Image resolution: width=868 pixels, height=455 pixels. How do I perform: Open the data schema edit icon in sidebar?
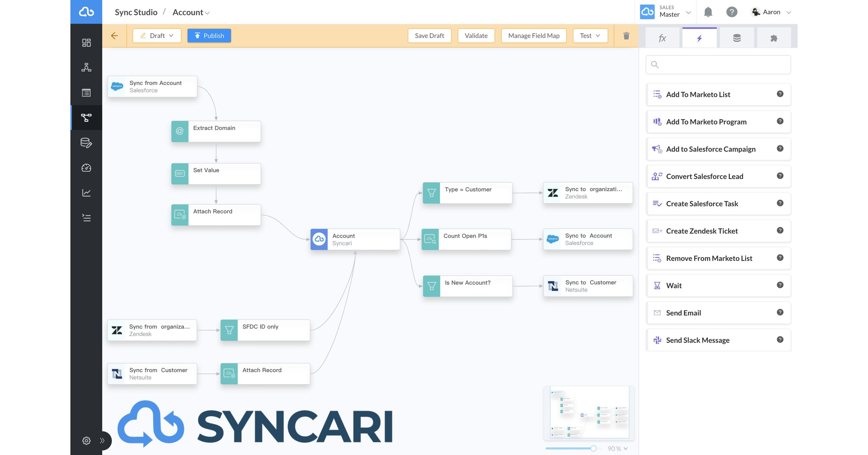pyautogui.click(x=86, y=143)
